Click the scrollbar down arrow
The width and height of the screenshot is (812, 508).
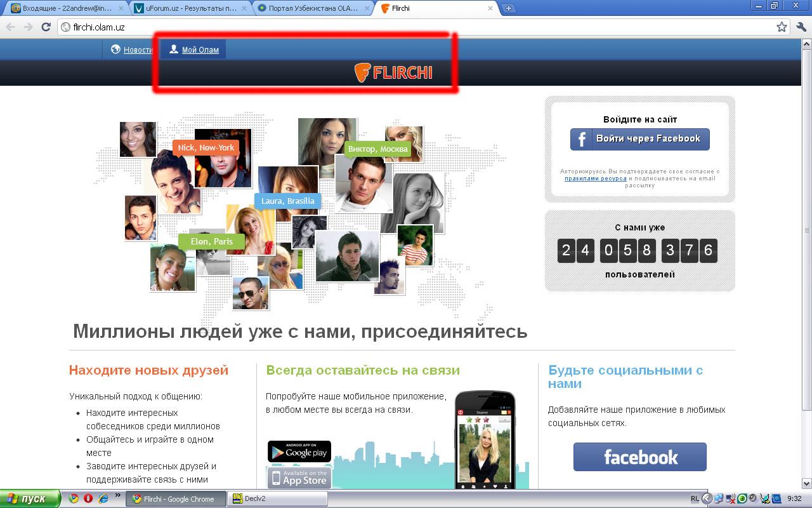[x=807, y=483]
